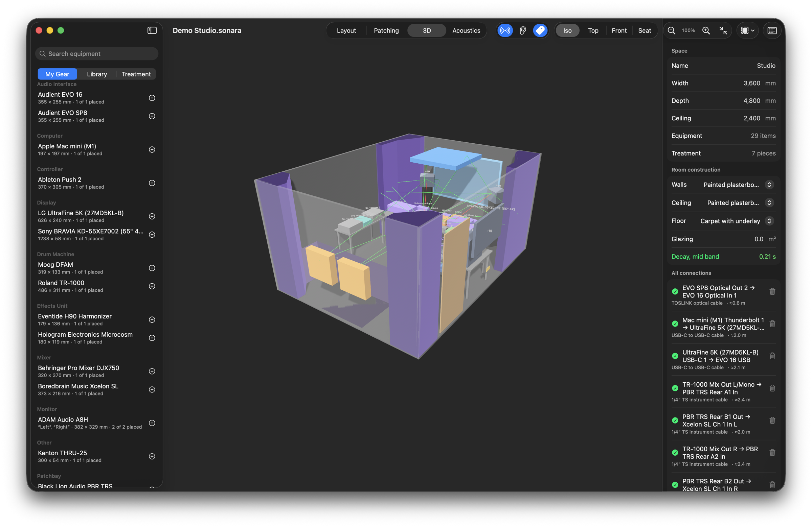The height and width of the screenshot is (527, 812).
Task: Select the Kenton THRU-25 list item
Action: (x=96, y=456)
